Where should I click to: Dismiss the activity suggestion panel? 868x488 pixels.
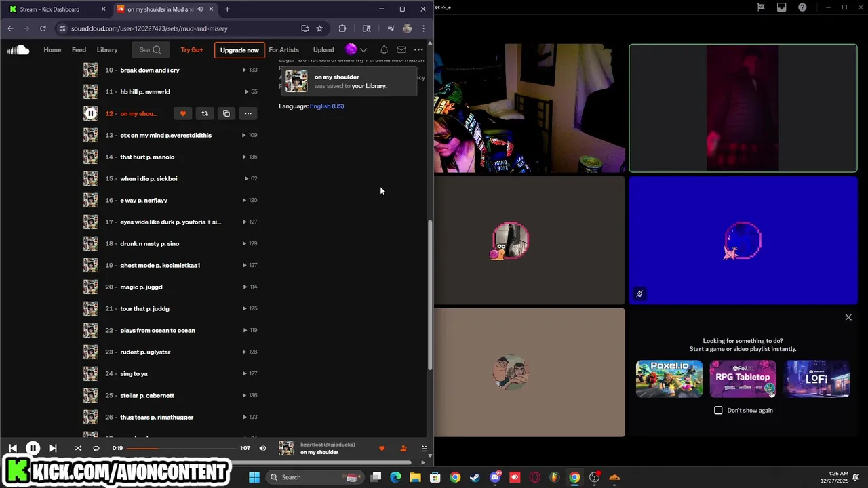[x=848, y=317]
